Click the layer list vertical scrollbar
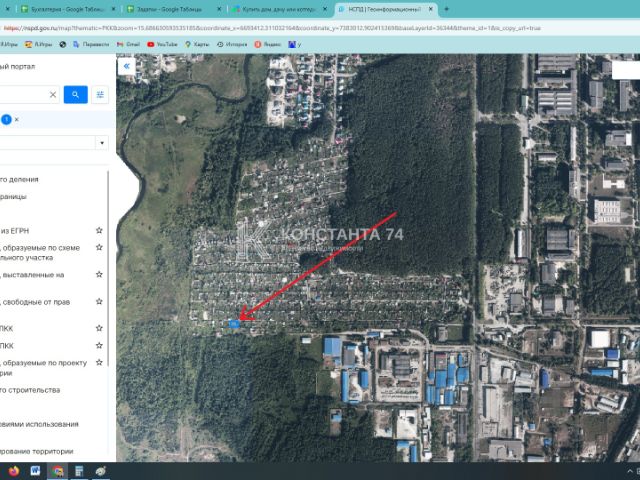 pyautogui.click(x=108, y=269)
